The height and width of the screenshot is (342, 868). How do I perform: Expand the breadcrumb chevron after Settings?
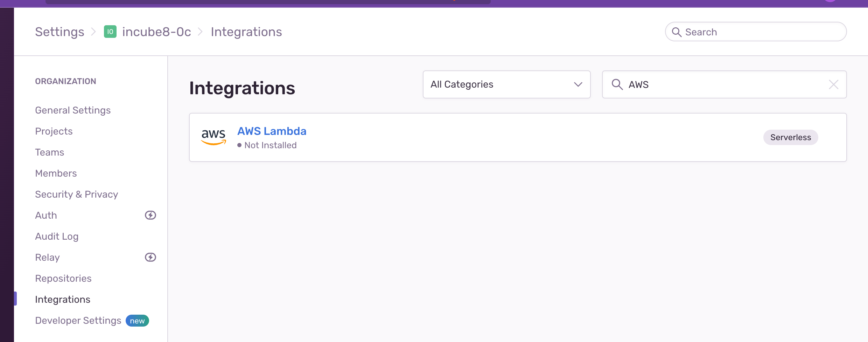point(94,32)
